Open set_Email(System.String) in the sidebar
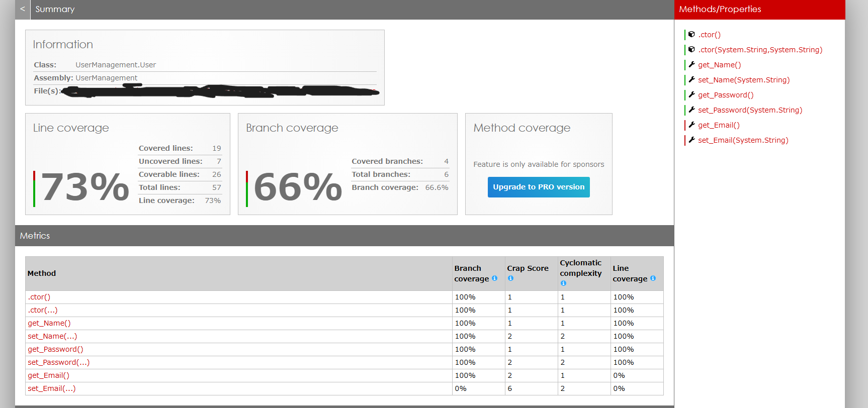This screenshot has height=408, width=868. point(743,140)
